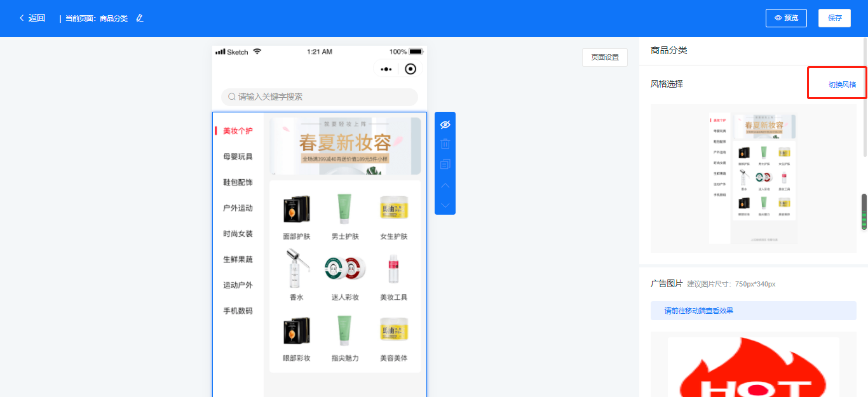Click the three-dot menu icon in phone preview
Screen dimensions: 868x397
(386, 69)
